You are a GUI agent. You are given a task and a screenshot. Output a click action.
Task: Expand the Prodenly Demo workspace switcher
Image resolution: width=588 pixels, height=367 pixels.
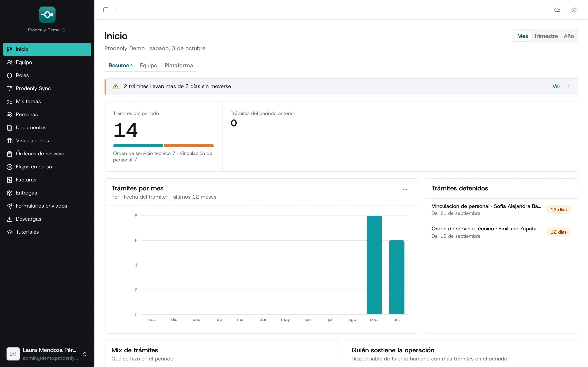pyautogui.click(x=47, y=30)
